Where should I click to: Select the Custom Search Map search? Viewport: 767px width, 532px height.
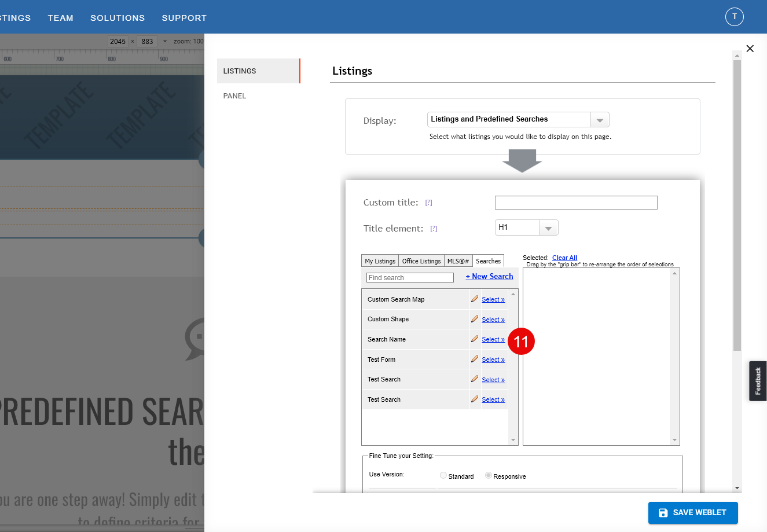pyautogui.click(x=493, y=299)
